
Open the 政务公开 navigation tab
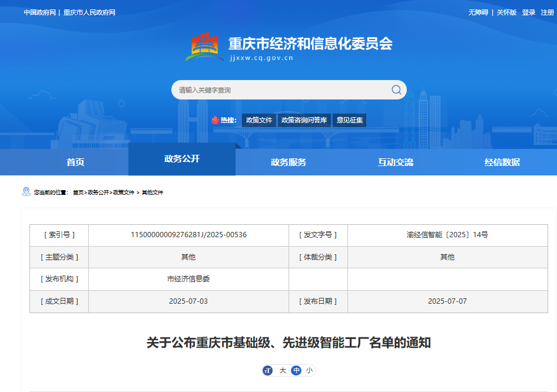point(182,159)
